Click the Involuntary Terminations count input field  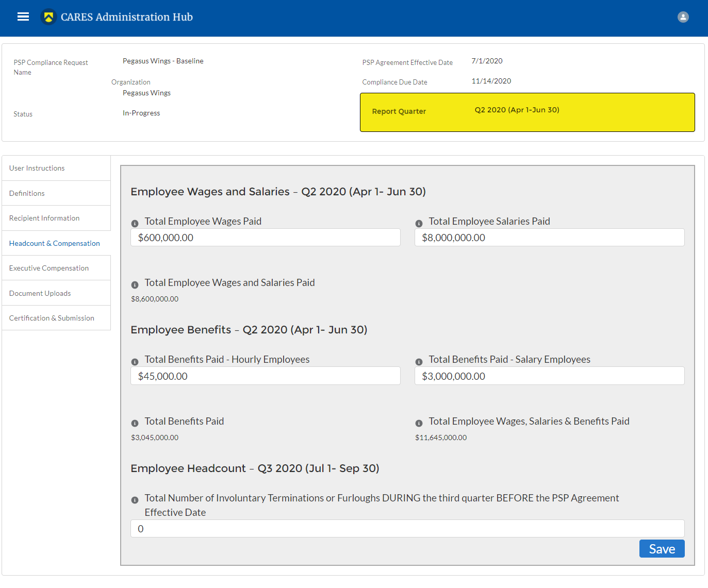(x=407, y=529)
